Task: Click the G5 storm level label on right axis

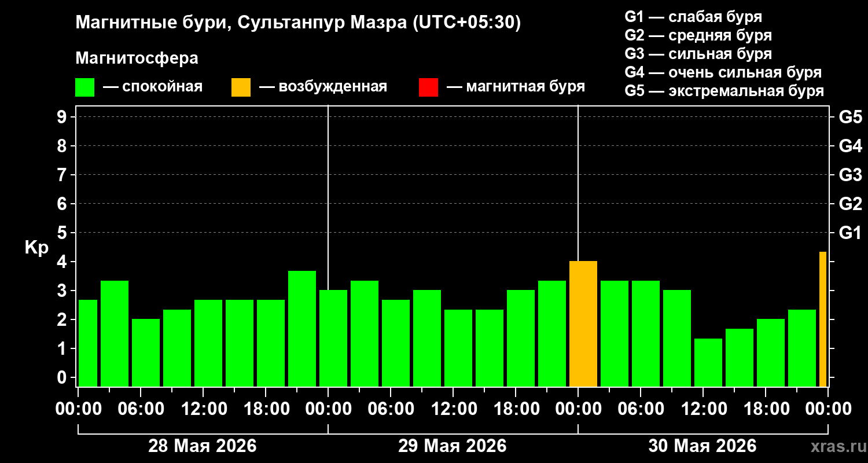Action: (x=850, y=117)
